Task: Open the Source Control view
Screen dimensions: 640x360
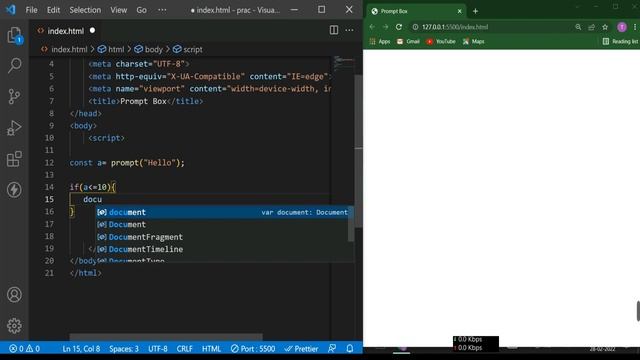Action: tap(14, 96)
